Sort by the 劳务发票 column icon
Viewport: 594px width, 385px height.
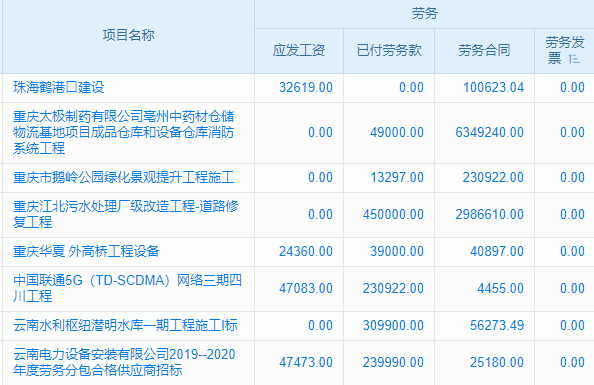574,59
